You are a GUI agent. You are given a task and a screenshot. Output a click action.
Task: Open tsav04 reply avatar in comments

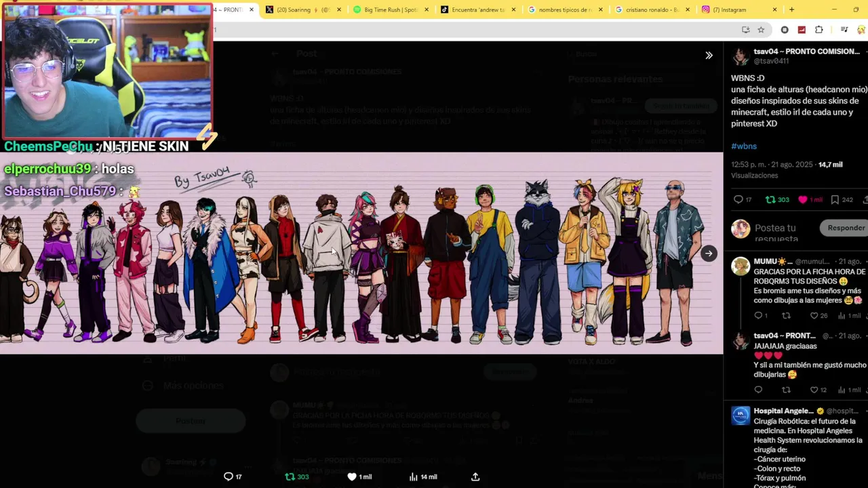[741, 340]
